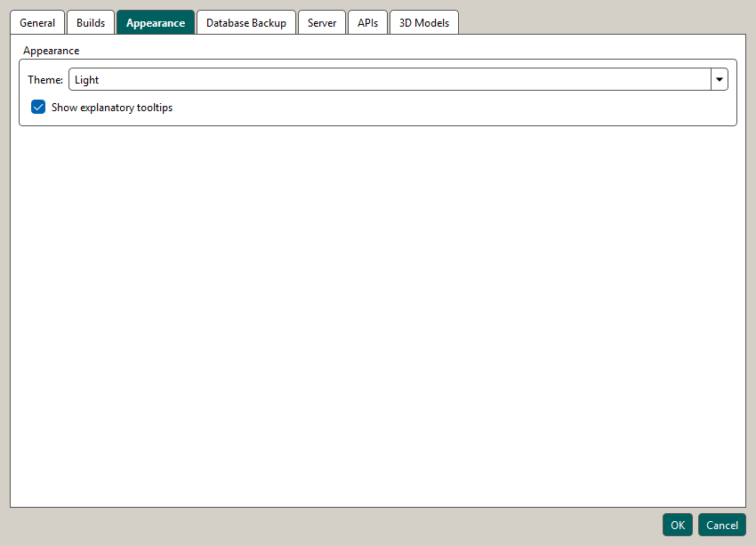Click the Theme combo box showing Light
756x546 pixels.
coord(398,79)
